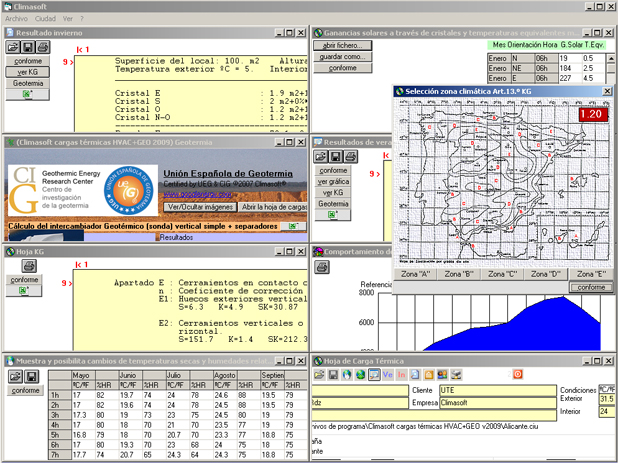House icon in Hoja de Carga Térmica toolbar

(x=428, y=375)
